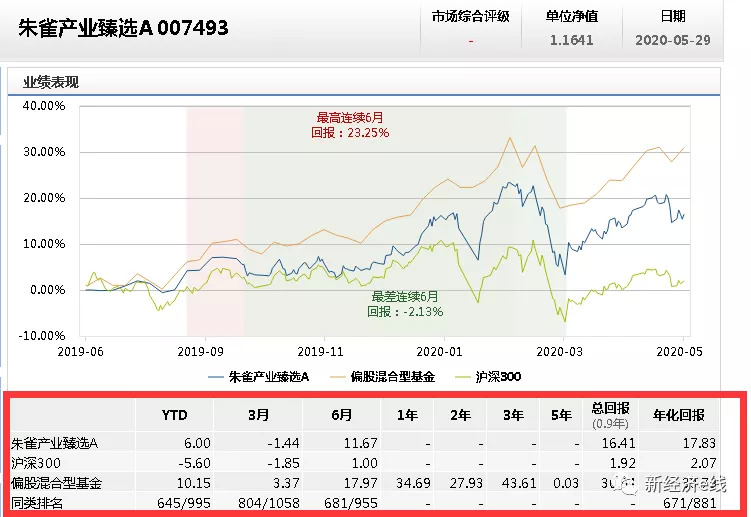Click the 年化回报 column header
The image size is (751, 517).
(679, 415)
